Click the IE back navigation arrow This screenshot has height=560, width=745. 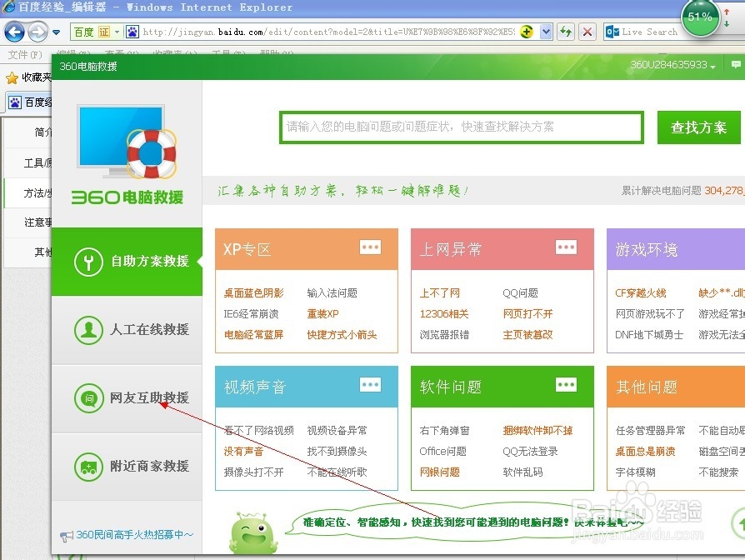[x=14, y=32]
